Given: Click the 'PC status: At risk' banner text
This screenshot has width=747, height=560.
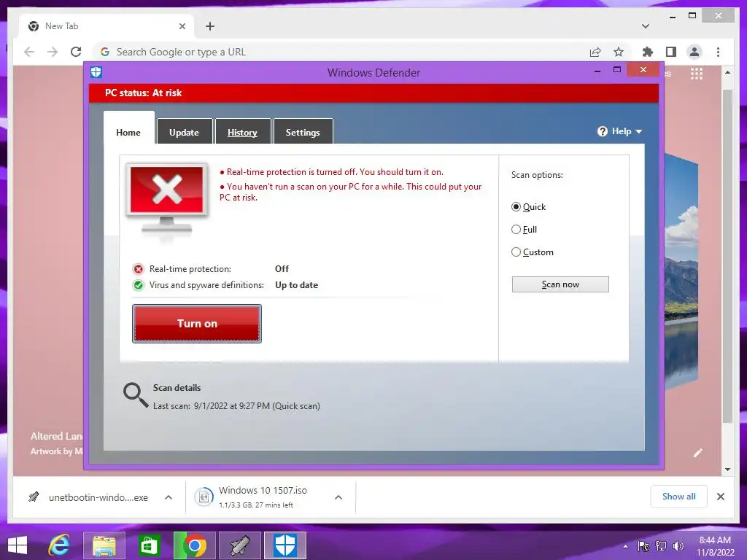Looking at the screenshot, I should tap(144, 93).
